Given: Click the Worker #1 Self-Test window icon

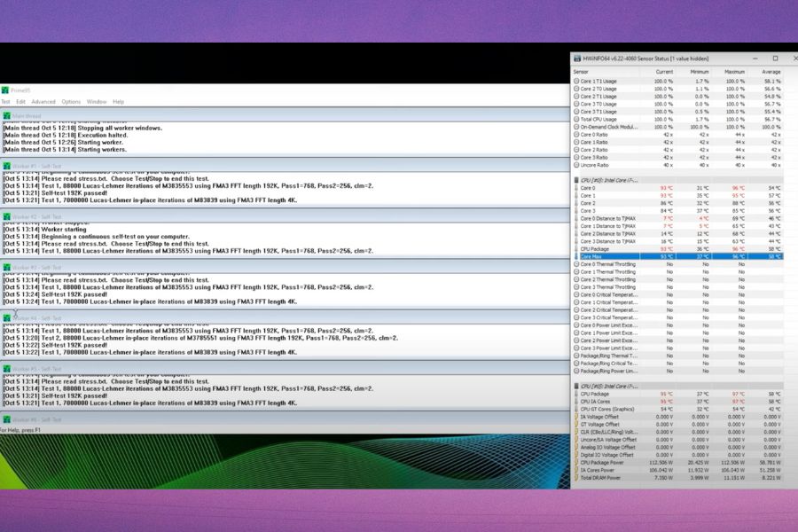Looking at the screenshot, I should click(x=6, y=166).
